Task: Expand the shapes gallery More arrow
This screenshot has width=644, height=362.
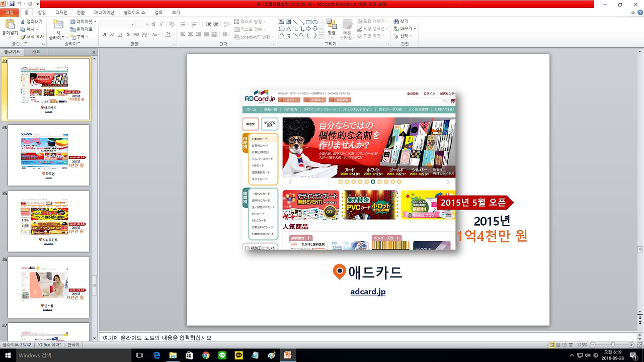Action: [321, 36]
